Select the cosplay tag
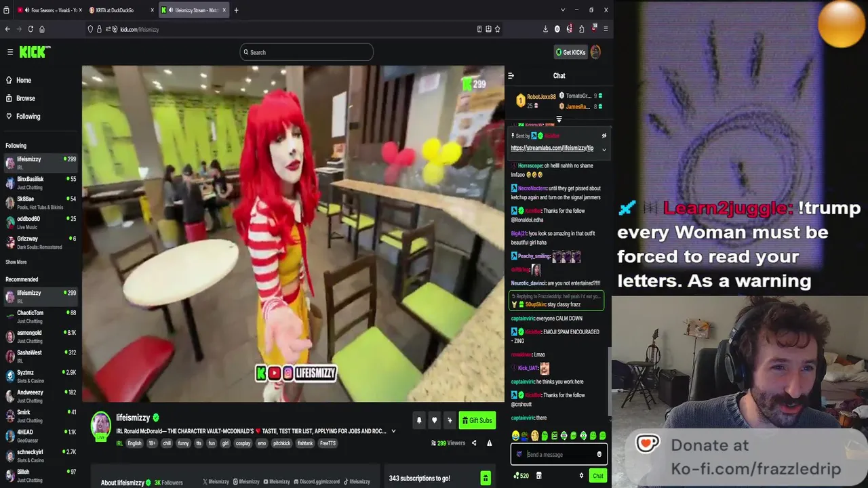Image resolution: width=868 pixels, height=488 pixels. 242,443
